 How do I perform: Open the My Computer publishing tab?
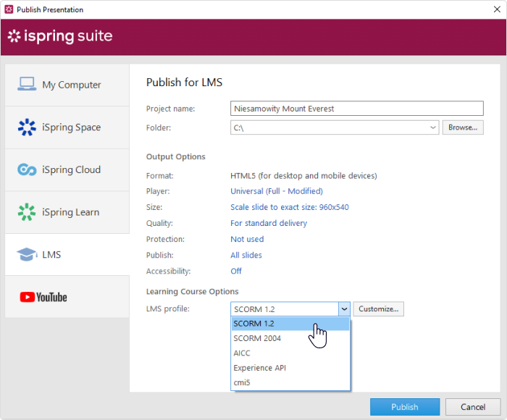coord(67,85)
